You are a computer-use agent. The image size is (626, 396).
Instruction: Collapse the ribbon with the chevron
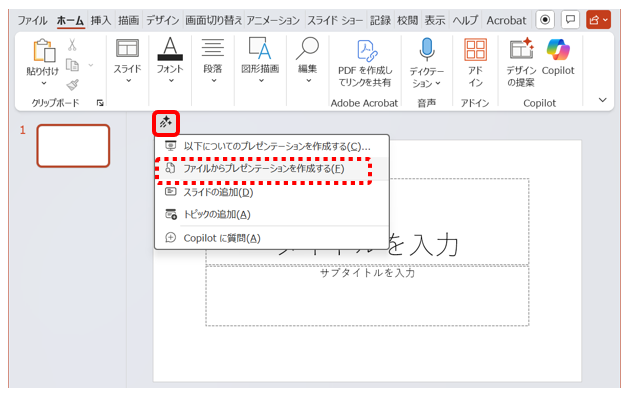click(x=603, y=100)
